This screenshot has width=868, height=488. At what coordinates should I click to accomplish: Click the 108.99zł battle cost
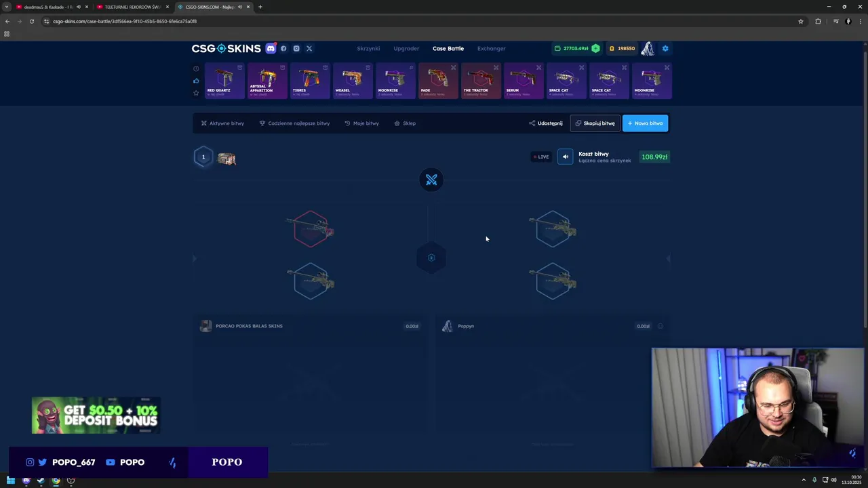pyautogui.click(x=654, y=157)
